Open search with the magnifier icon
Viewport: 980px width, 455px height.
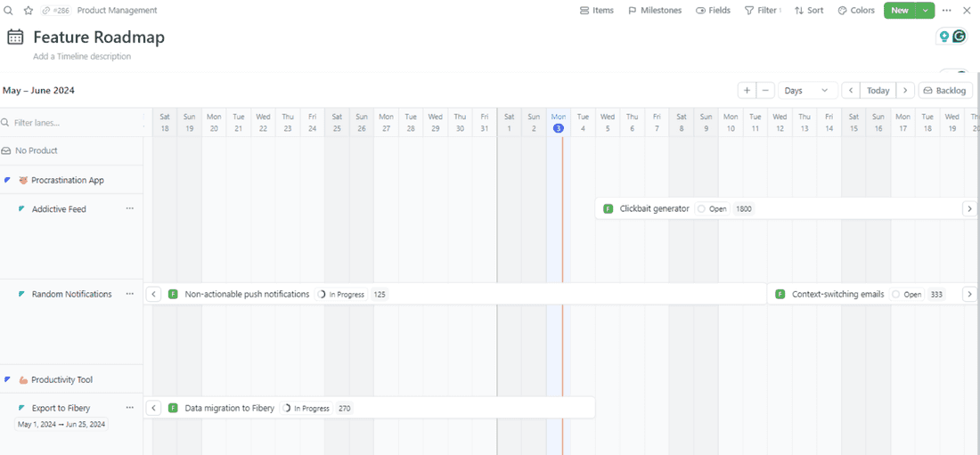[x=9, y=11]
